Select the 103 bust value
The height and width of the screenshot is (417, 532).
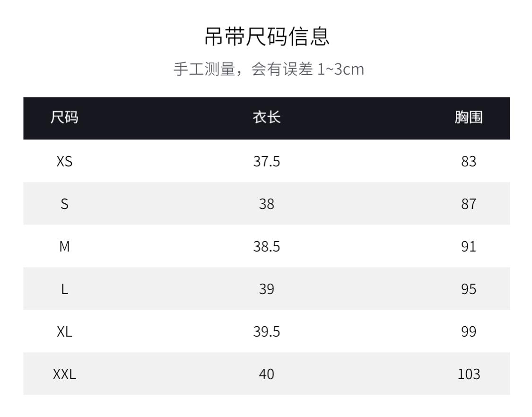(x=468, y=374)
